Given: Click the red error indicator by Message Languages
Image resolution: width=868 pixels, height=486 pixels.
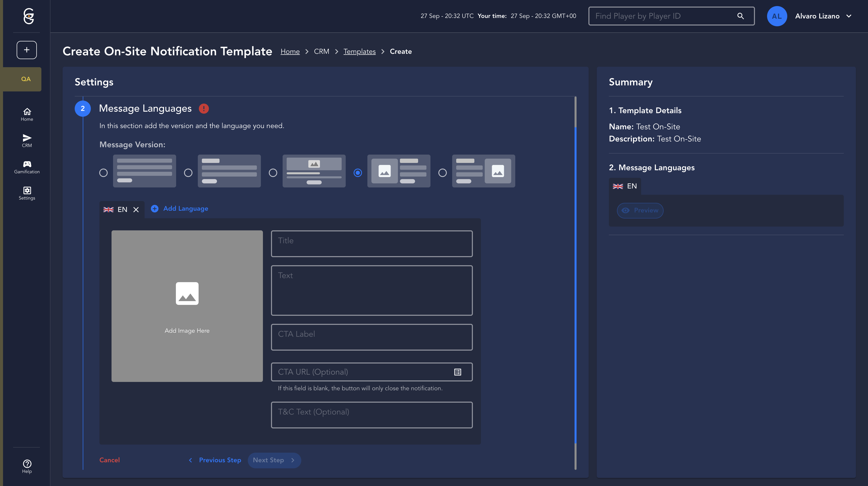Looking at the screenshot, I should 204,109.
